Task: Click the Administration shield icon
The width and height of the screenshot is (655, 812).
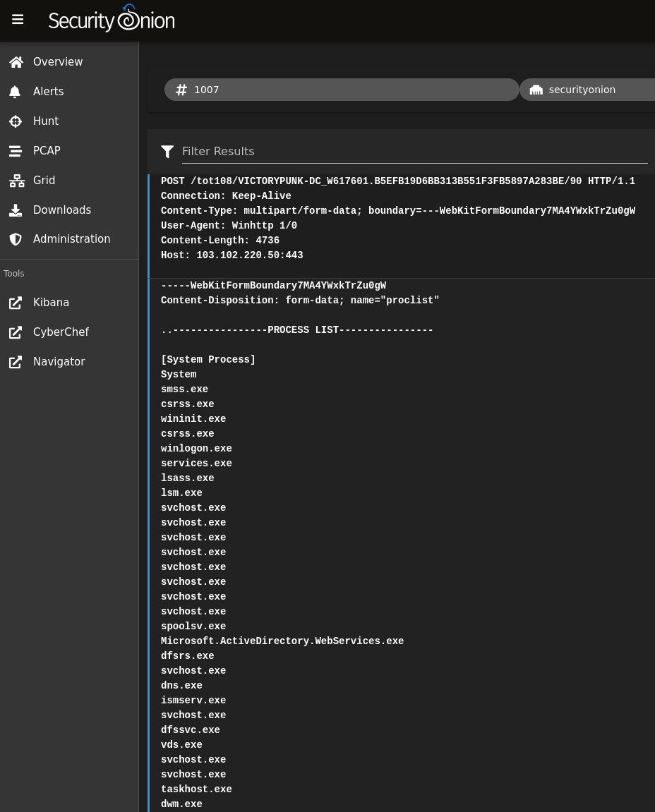Action: 16,239
